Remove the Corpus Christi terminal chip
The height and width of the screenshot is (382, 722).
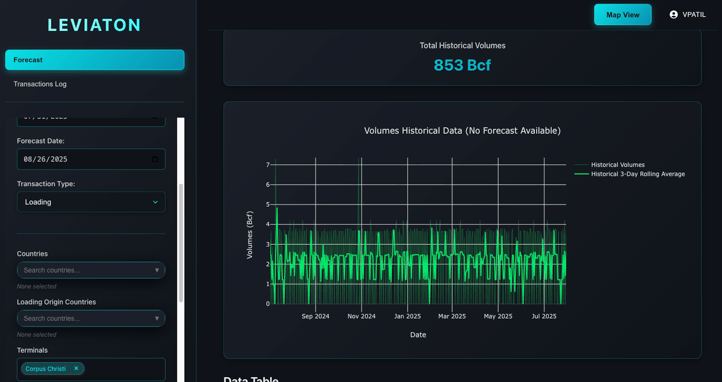pyautogui.click(x=76, y=368)
